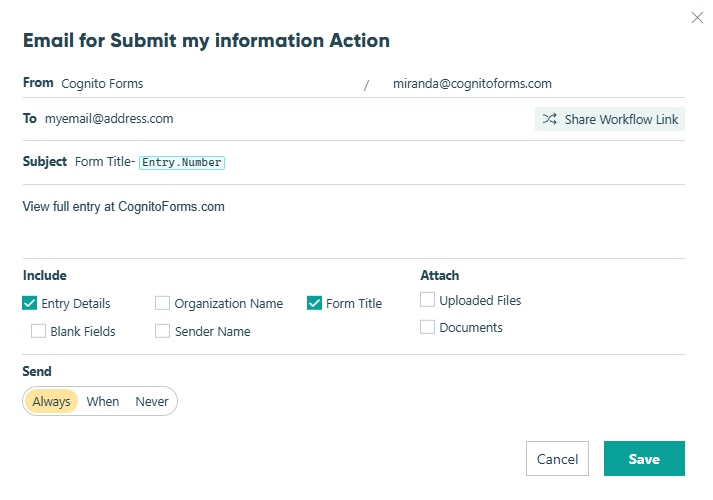Click the Attach section heading
This screenshot has height=500, width=713.
point(440,275)
